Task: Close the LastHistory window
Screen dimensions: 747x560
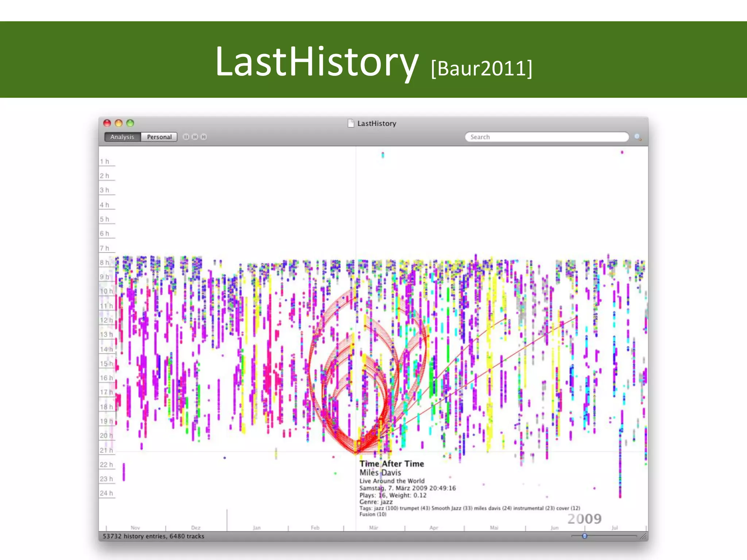Action: [107, 123]
